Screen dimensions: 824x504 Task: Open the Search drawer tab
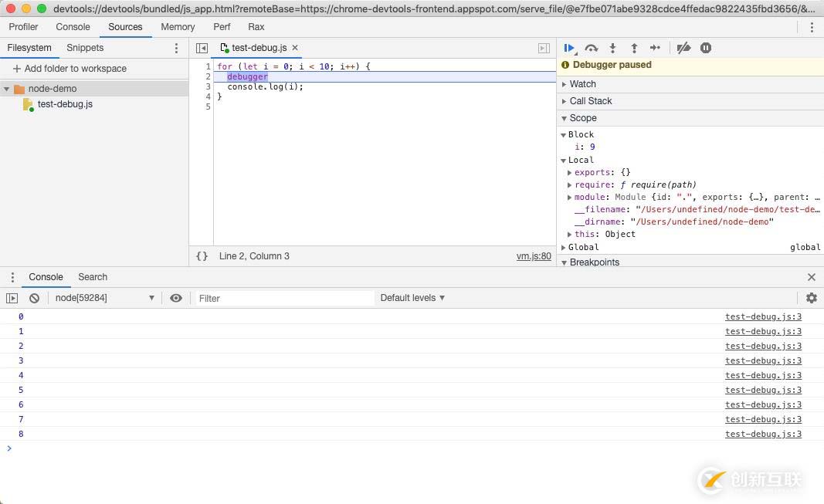pyautogui.click(x=93, y=276)
